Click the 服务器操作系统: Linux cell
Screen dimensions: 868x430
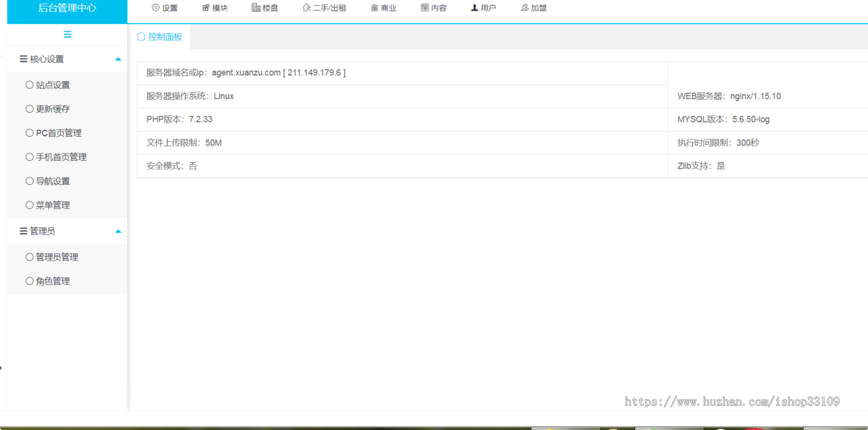coord(403,96)
